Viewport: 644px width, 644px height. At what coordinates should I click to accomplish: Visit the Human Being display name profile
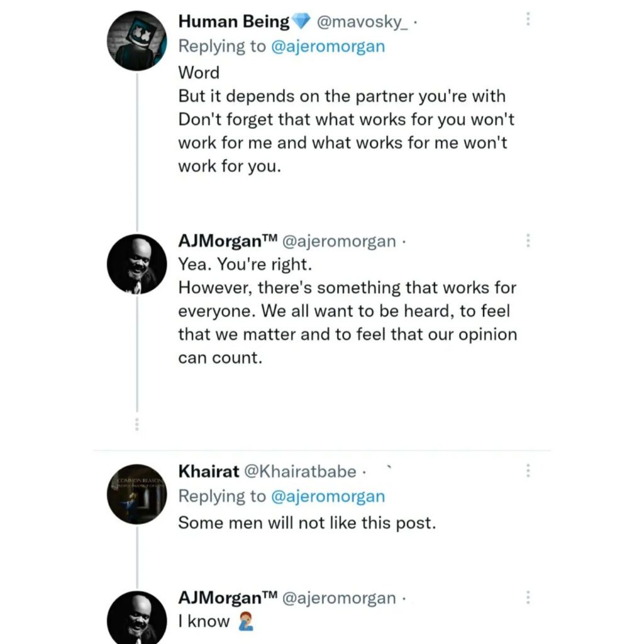(x=234, y=21)
